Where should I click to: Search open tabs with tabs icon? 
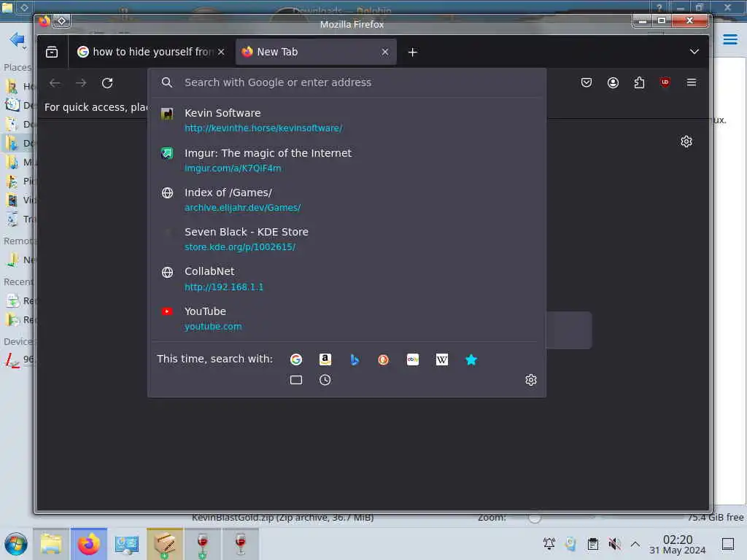click(x=296, y=380)
